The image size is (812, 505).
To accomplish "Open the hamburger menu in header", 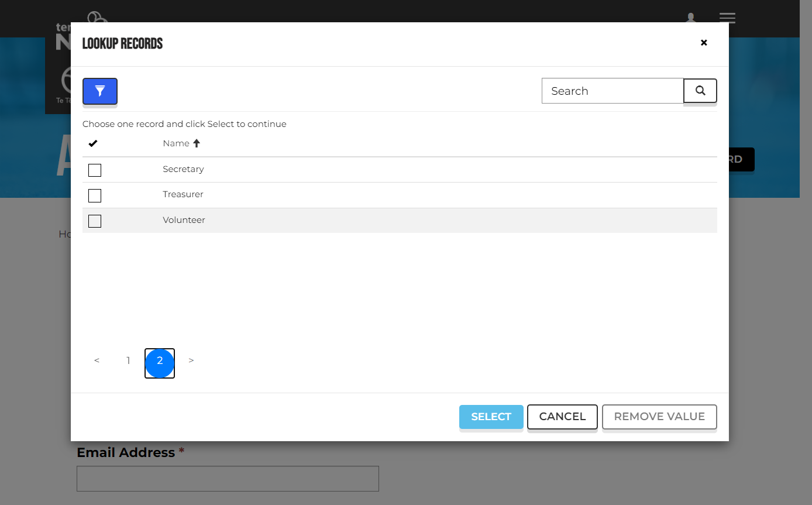I will click(727, 18).
